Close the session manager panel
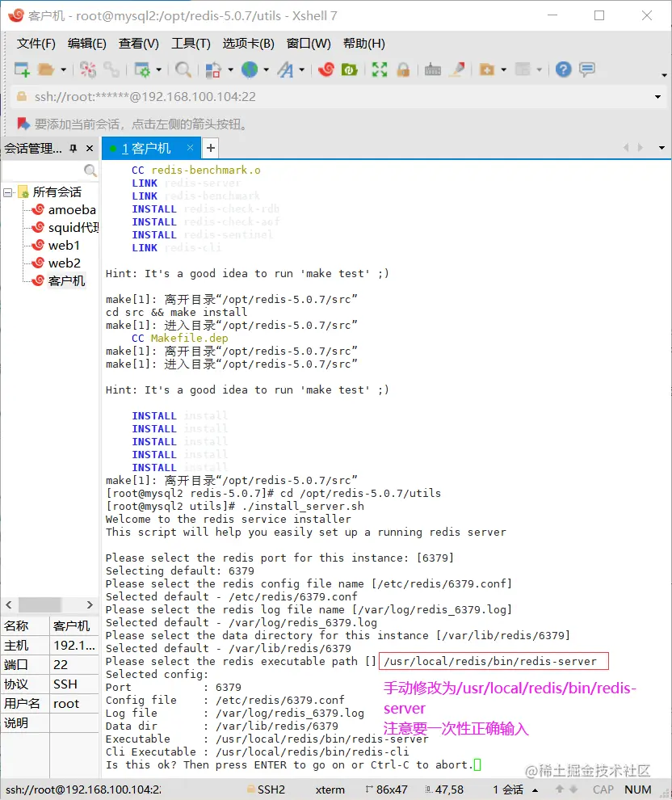Viewport: 672px width, 800px height. pos(90,148)
